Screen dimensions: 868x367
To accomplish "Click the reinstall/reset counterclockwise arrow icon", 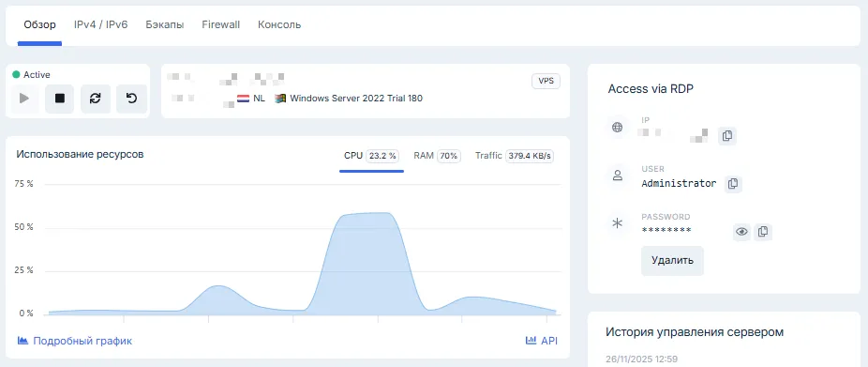I will tap(131, 99).
